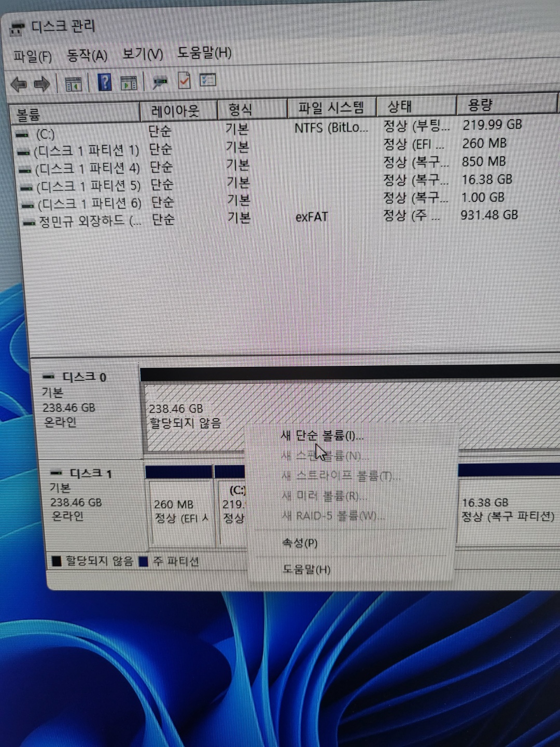Click the 디스크 1 파티션 4 volume name
Screen dimensions: 560x747
point(87,169)
